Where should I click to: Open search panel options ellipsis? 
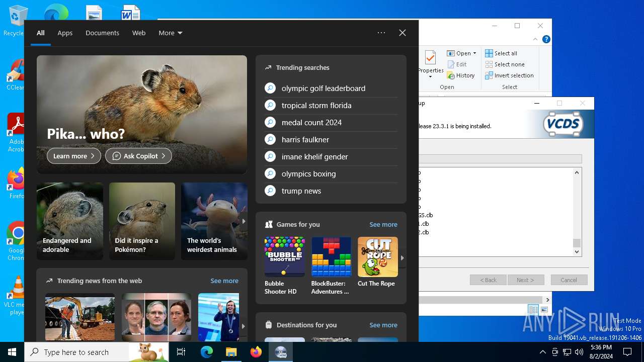click(381, 33)
